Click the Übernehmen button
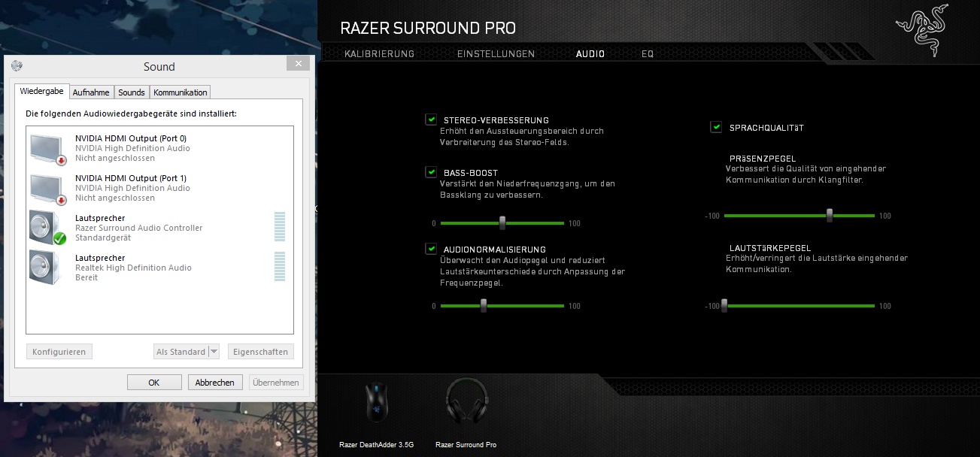This screenshot has width=980, height=457. (276, 383)
